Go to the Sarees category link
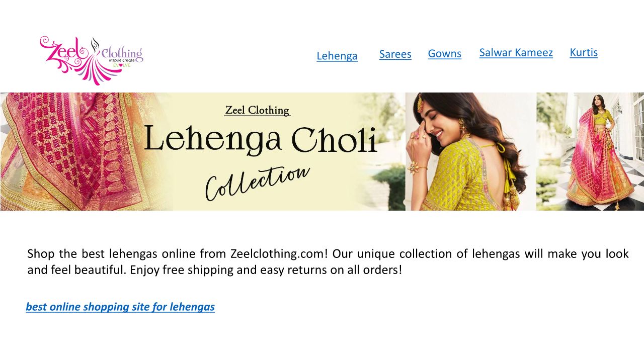The image size is (644, 362). click(395, 54)
